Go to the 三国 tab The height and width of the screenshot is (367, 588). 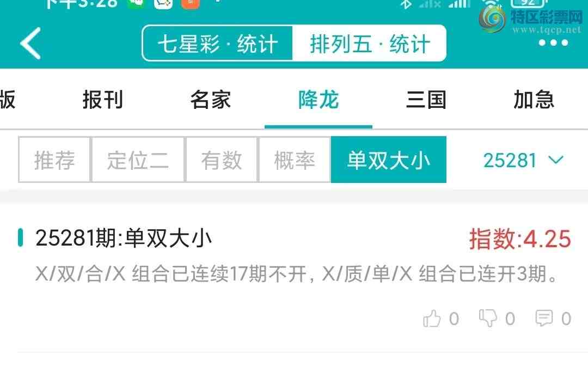pos(426,100)
